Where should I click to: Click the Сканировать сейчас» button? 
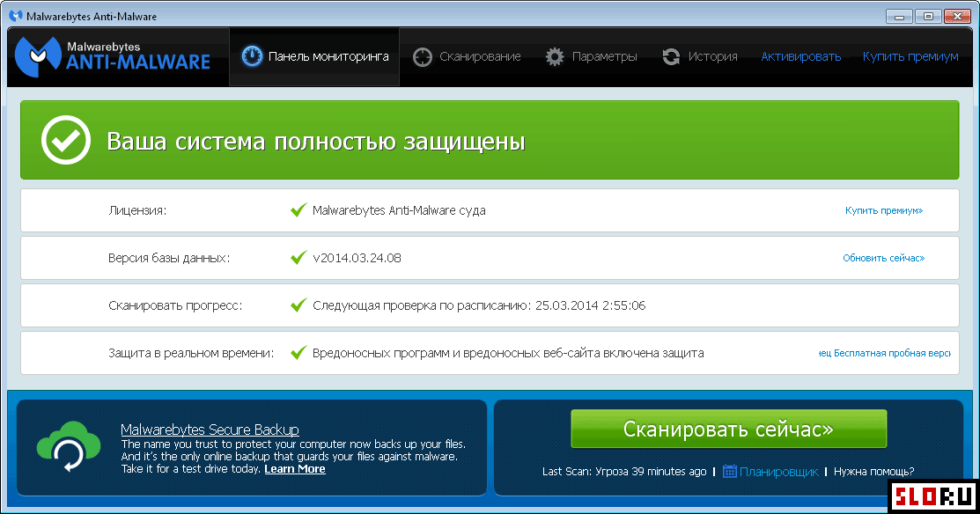(729, 429)
